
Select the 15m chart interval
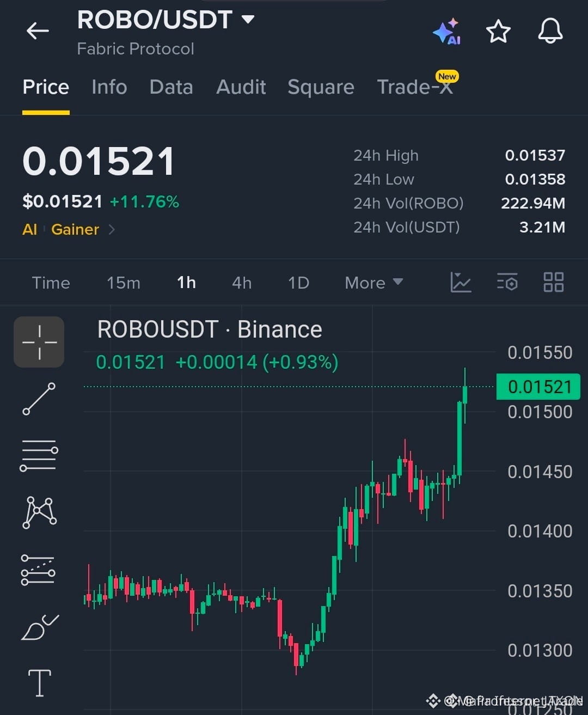pos(124,283)
